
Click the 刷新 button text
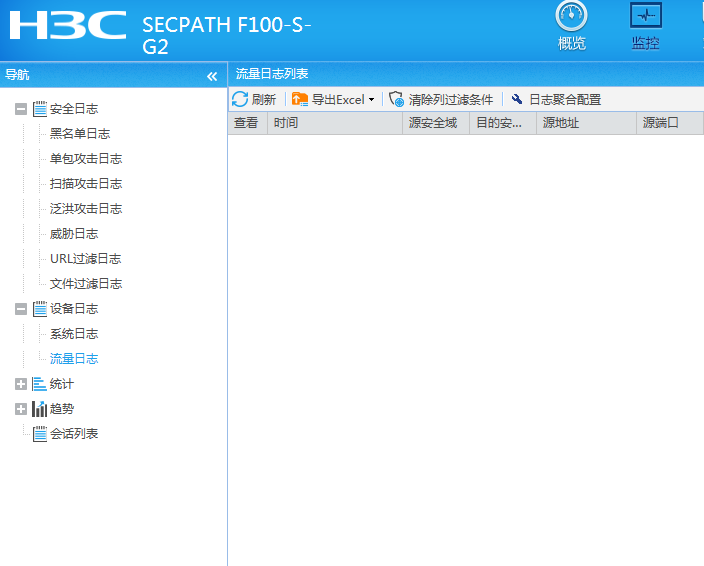coord(264,100)
